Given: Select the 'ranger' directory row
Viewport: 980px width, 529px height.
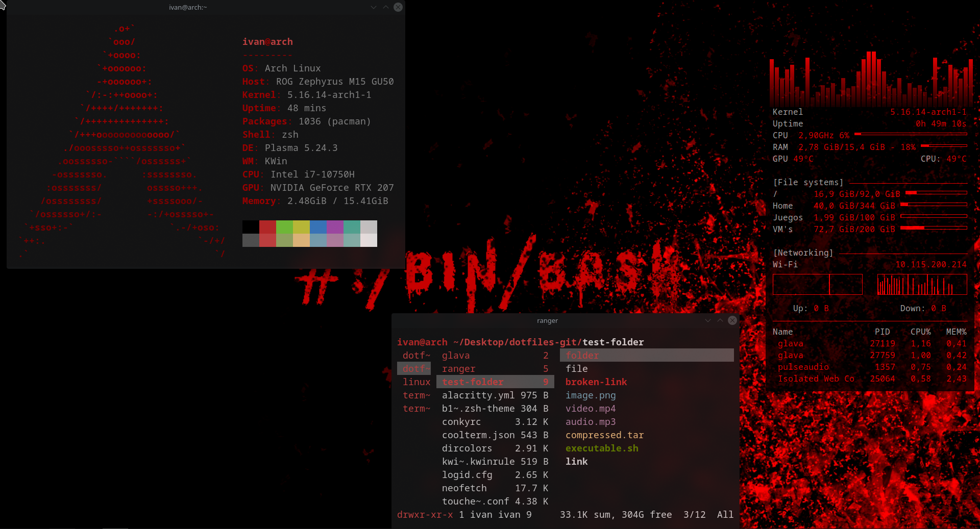Looking at the screenshot, I should tap(495, 369).
